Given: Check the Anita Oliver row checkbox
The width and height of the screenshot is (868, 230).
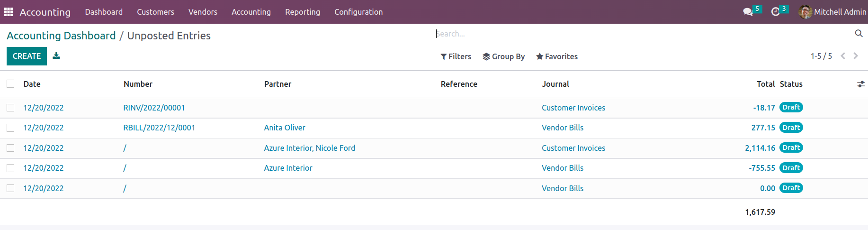Looking at the screenshot, I should (10, 128).
